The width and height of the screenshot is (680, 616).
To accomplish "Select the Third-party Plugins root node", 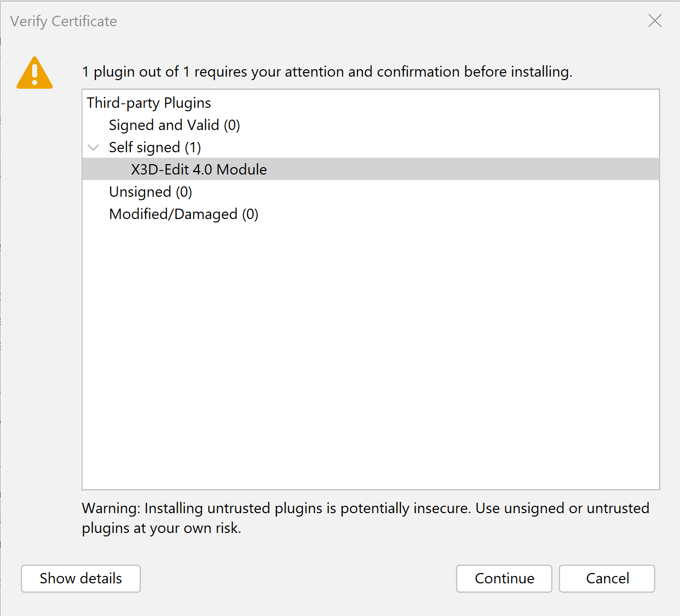I will coord(149,103).
